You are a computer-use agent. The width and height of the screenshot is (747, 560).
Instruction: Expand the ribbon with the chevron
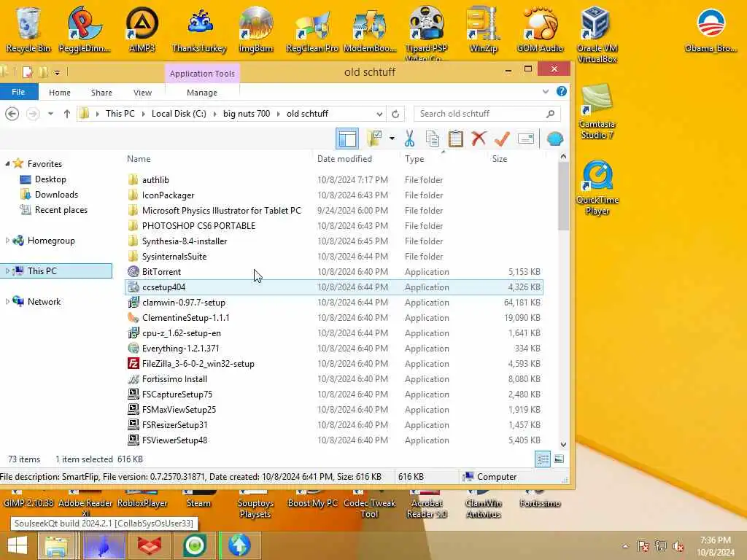546,91
